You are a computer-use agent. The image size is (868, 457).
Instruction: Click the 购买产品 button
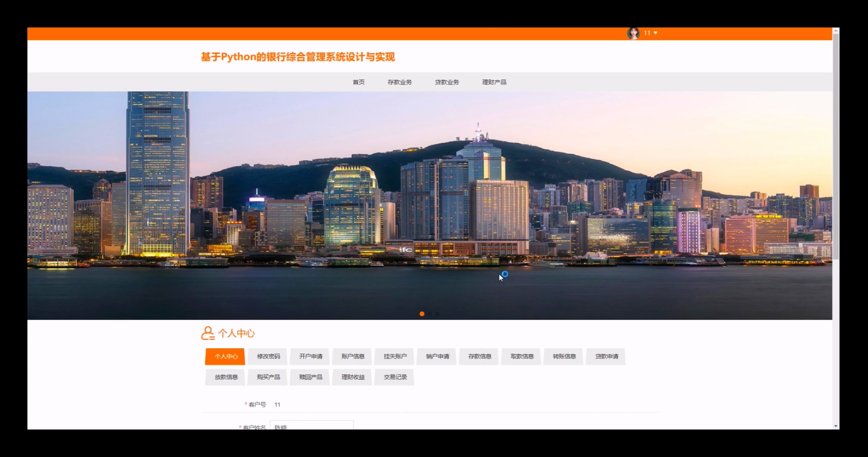[268, 377]
